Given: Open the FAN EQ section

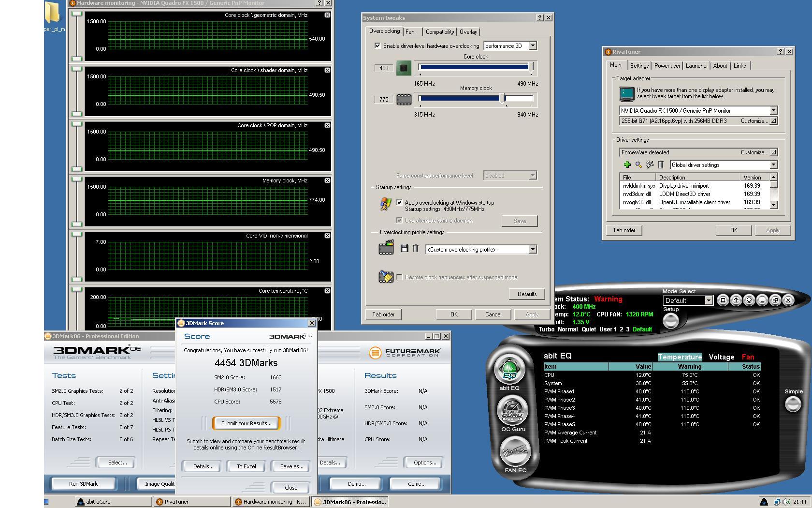Looking at the screenshot, I should pos(515,451).
